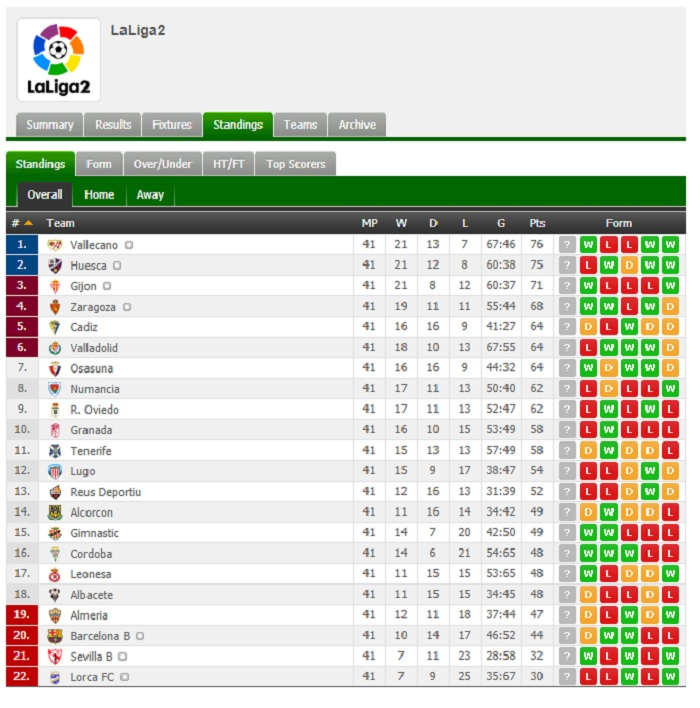The width and height of the screenshot is (700, 708).
Task: Toggle the small box next to Gijon
Action: pyautogui.click(x=107, y=286)
